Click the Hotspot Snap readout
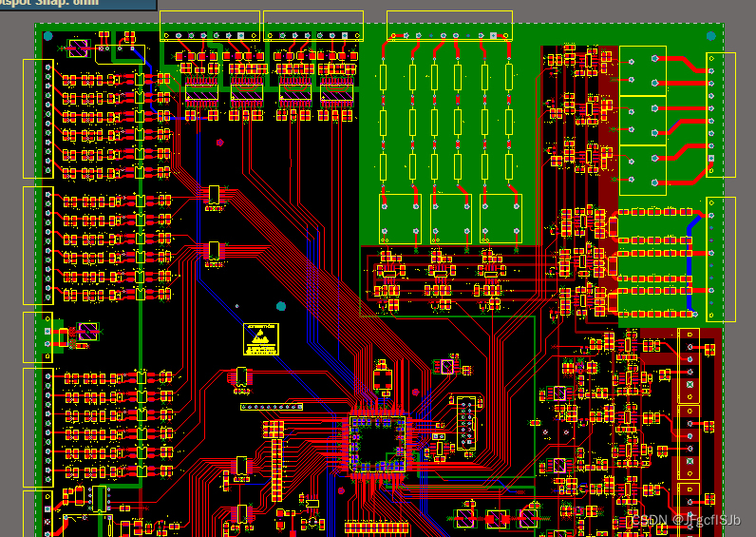 coord(49,3)
